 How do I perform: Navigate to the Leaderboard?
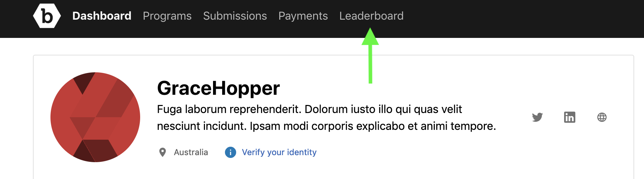click(371, 16)
